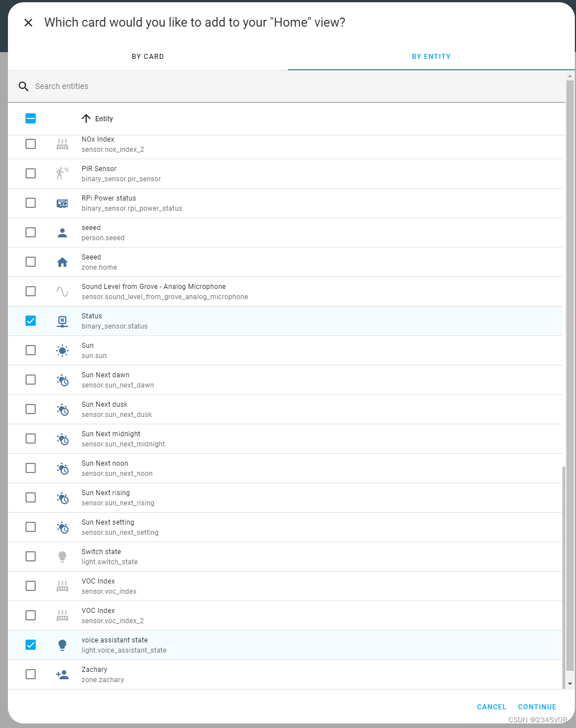576x728 pixels.
Task: Click the motion icon for PIR Sensor
Action: 61,173
